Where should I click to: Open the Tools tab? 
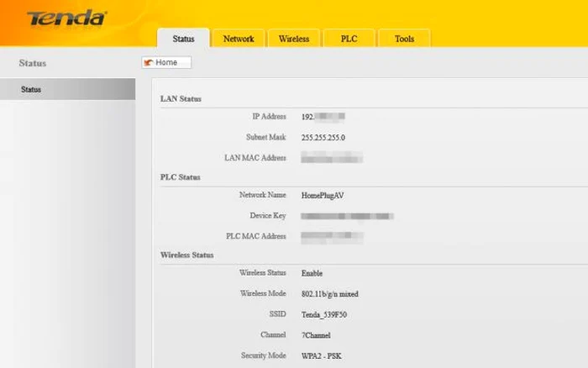tap(404, 39)
